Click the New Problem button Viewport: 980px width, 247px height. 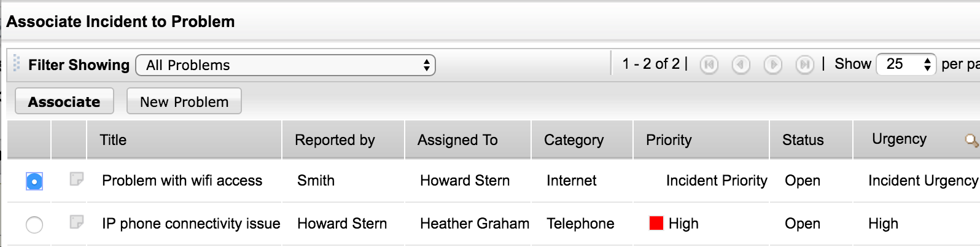184,102
